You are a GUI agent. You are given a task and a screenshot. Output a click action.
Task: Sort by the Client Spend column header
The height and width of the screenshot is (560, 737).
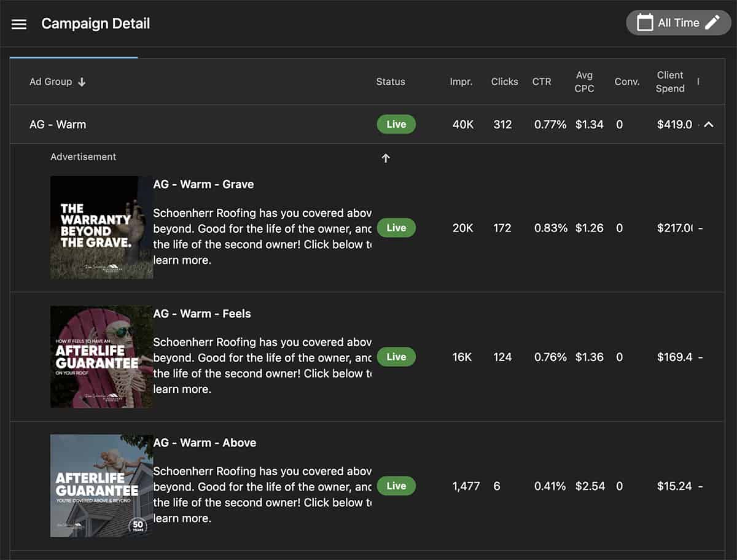[x=669, y=82]
